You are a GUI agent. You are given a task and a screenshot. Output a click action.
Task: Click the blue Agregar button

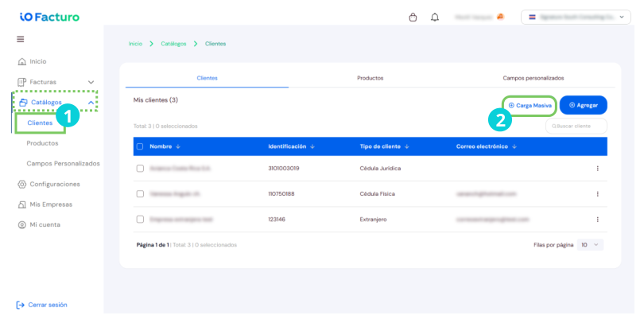pos(584,105)
